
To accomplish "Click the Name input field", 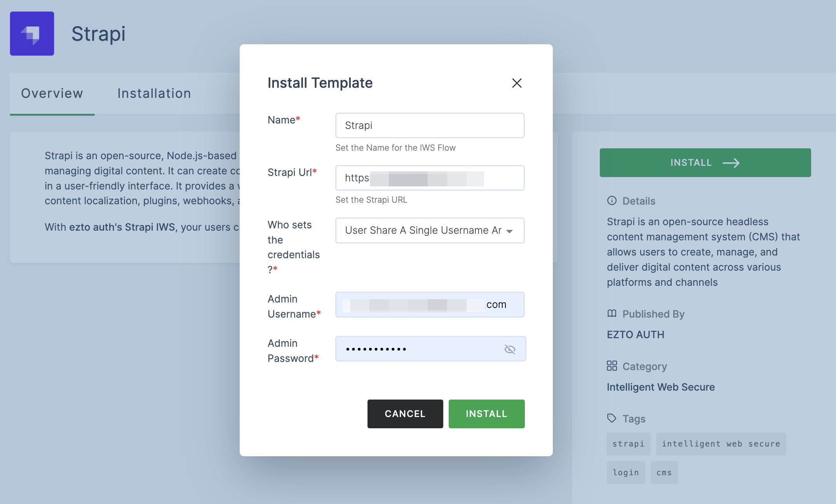I will [x=430, y=125].
